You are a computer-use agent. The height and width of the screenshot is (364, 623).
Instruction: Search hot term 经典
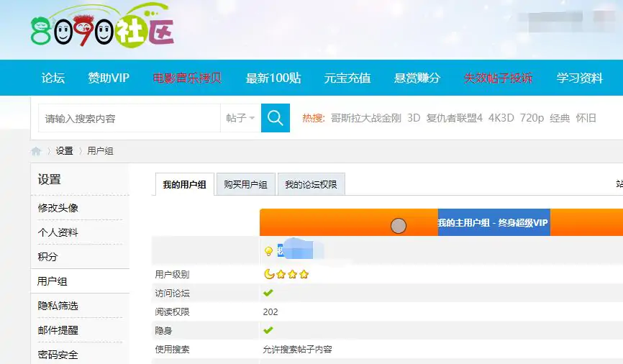560,118
